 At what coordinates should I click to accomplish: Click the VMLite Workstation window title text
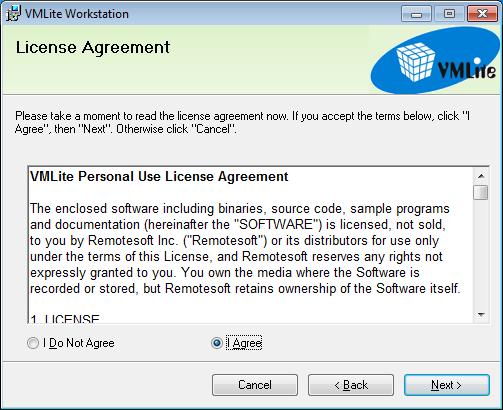[x=77, y=14]
